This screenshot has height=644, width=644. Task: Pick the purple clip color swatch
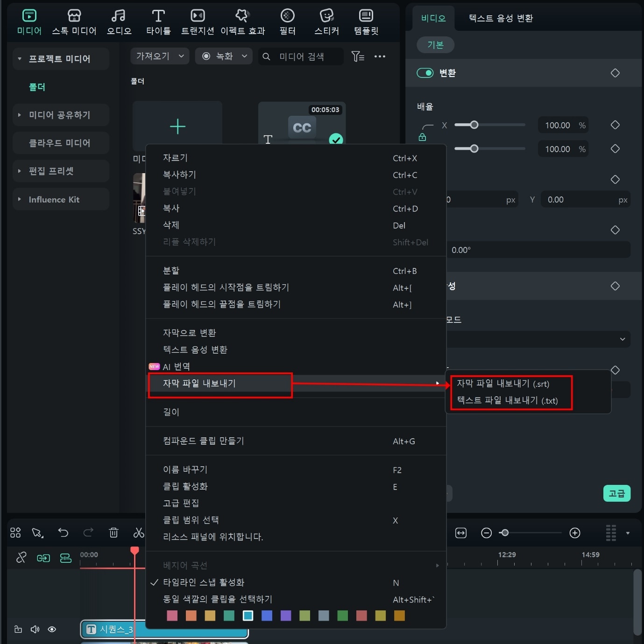point(286,616)
